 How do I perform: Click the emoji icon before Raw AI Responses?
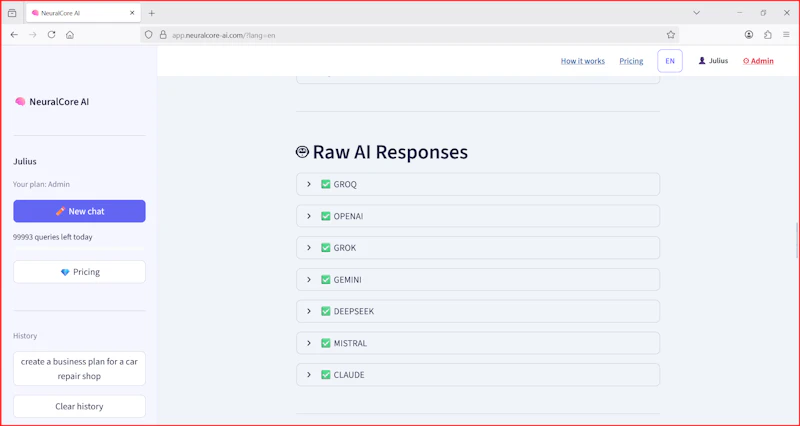click(302, 152)
